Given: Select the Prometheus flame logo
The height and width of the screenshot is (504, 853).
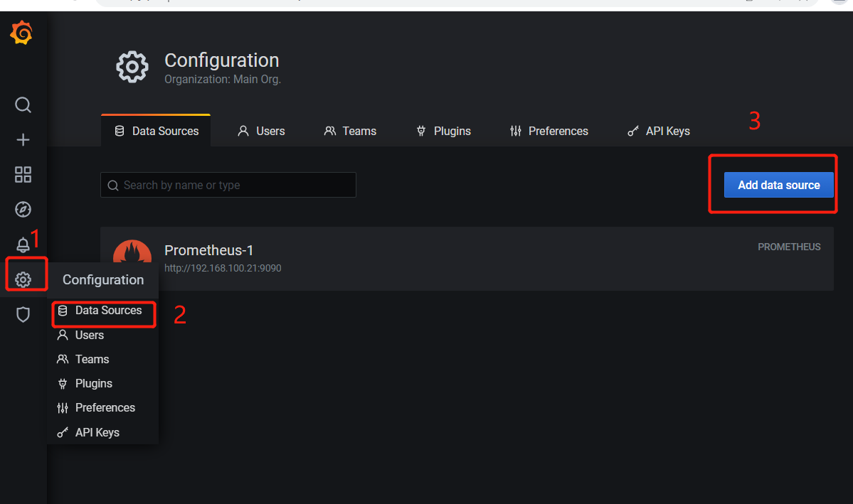Looking at the screenshot, I should [x=132, y=252].
